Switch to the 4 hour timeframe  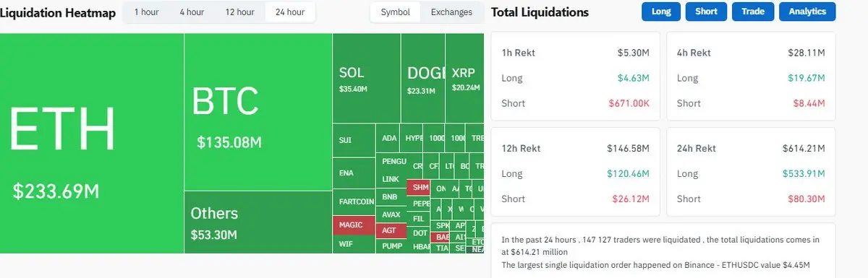click(192, 12)
